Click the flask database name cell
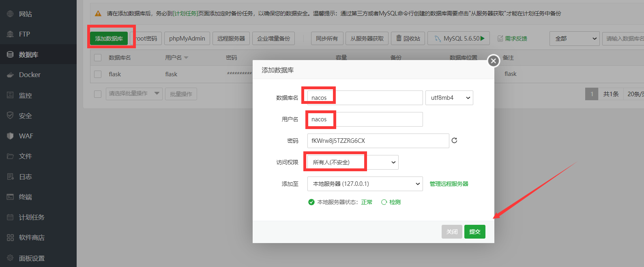This screenshot has height=267, width=644. pyautogui.click(x=115, y=74)
